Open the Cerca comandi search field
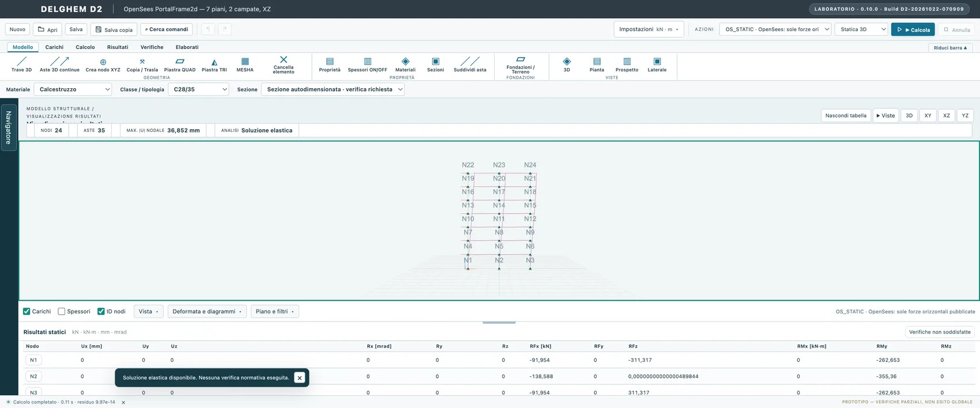 [167, 29]
